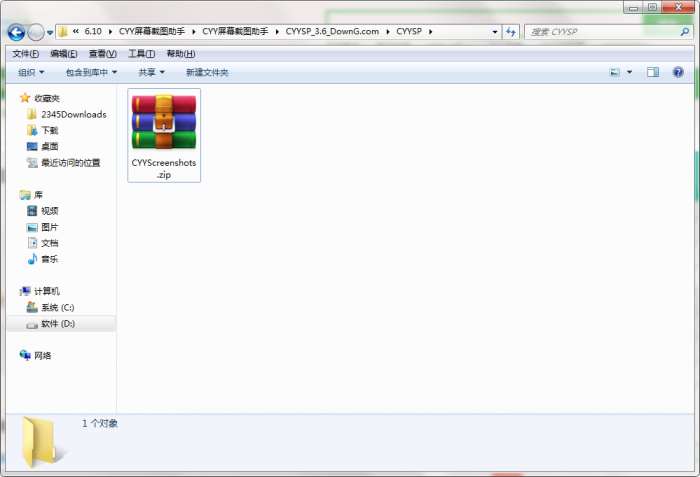Select the 库 libraries node
The width and height of the screenshot is (700, 477).
[x=38, y=195]
